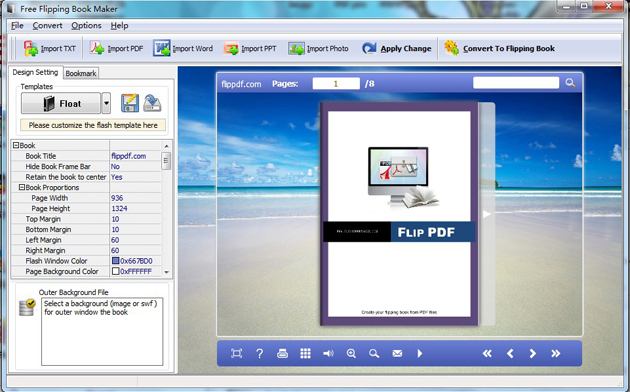Go to first page icon
Image resolution: width=630 pixels, height=392 pixels.
[487, 353]
